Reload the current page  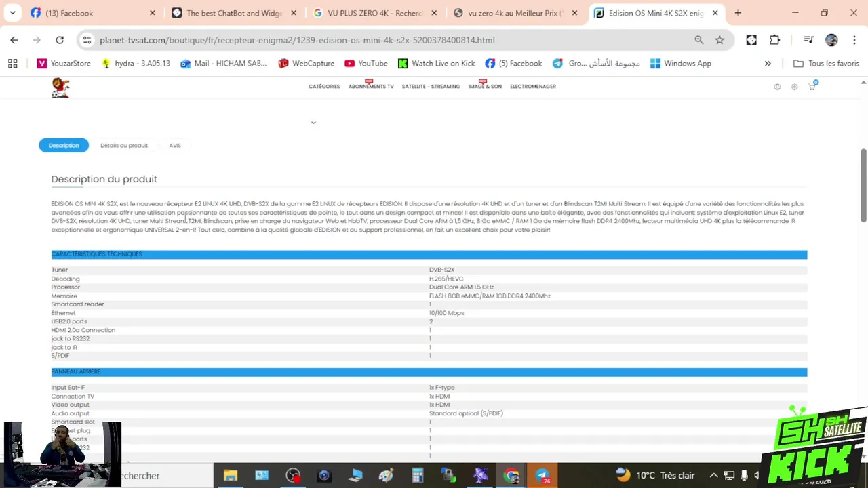(x=60, y=40)
